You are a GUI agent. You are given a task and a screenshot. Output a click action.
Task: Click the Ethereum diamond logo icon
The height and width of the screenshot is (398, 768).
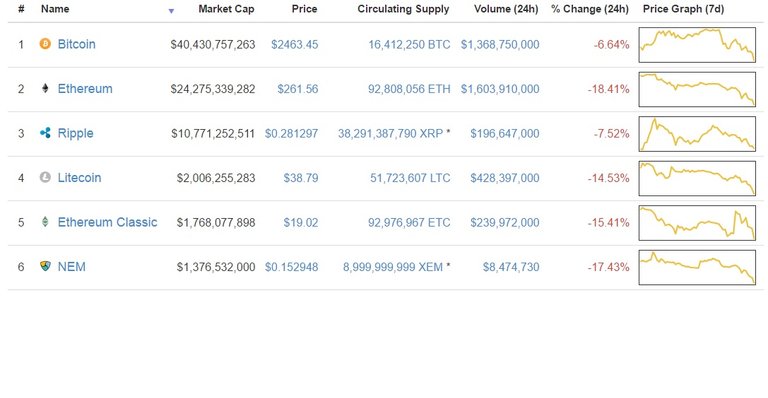tap(45, 88)
